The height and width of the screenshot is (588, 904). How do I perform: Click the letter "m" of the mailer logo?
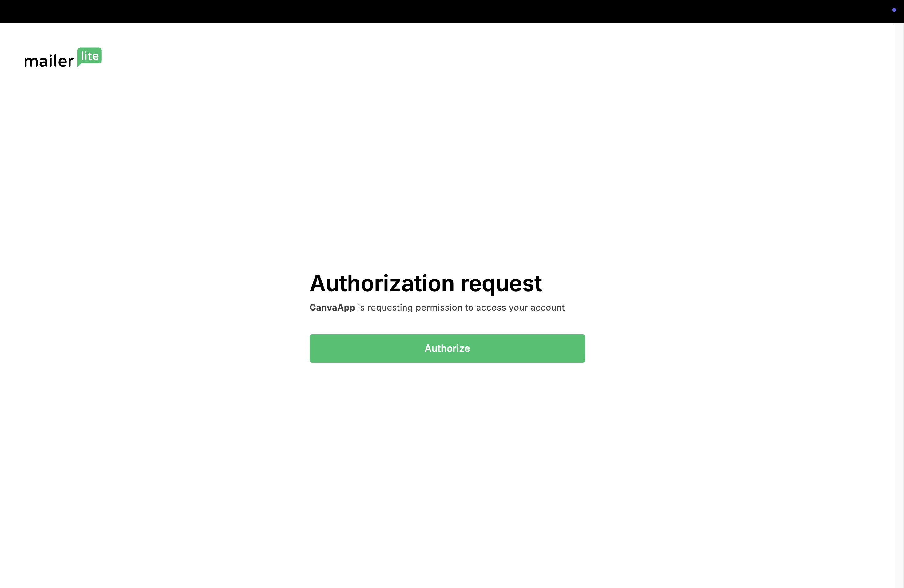tap(30, 62)
